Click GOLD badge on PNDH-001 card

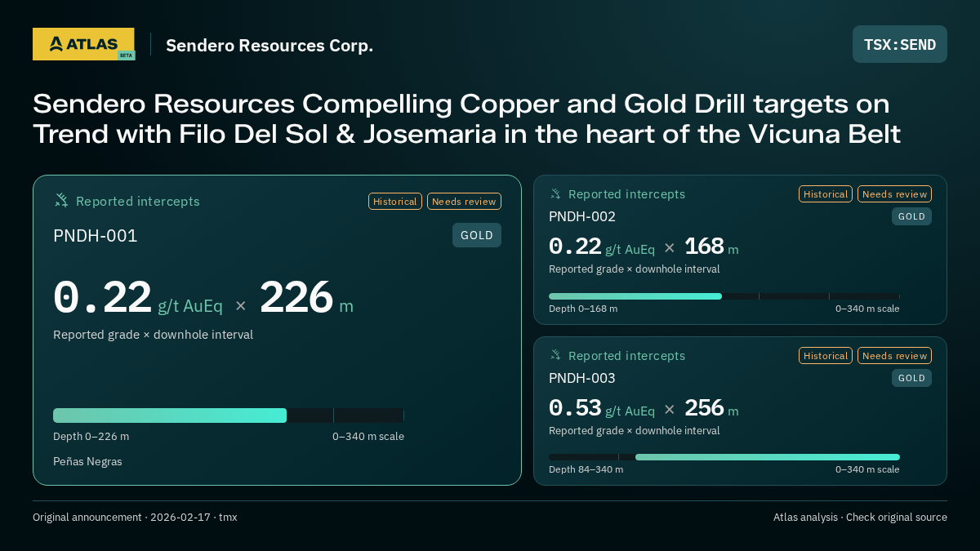coord(477,235)
